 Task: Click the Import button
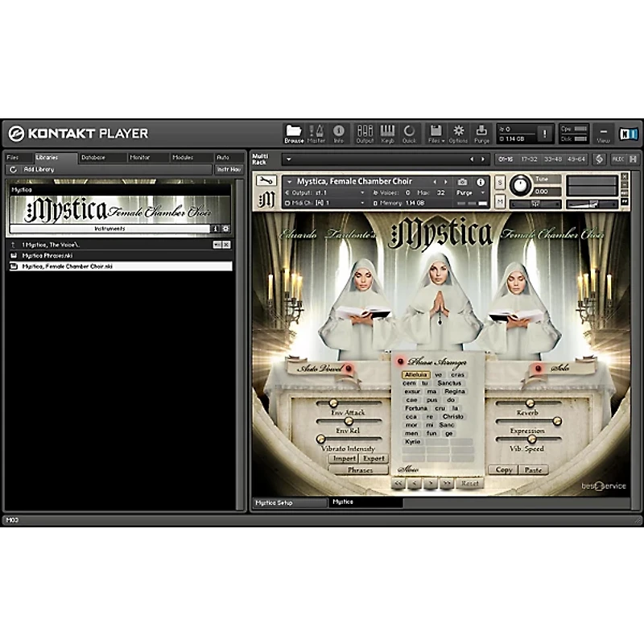click(x=345, y=458)
